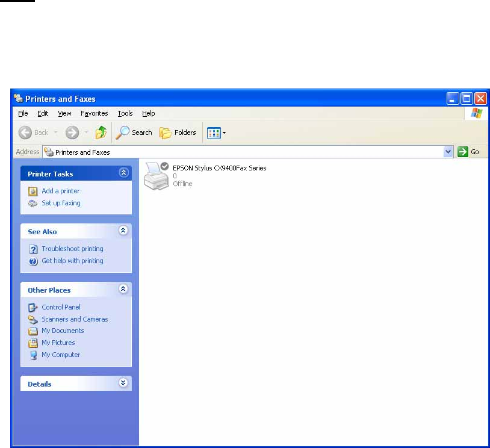Click Set up faxing link
The height and width of the screenshot is (448, 490).
tap(61, 203)
